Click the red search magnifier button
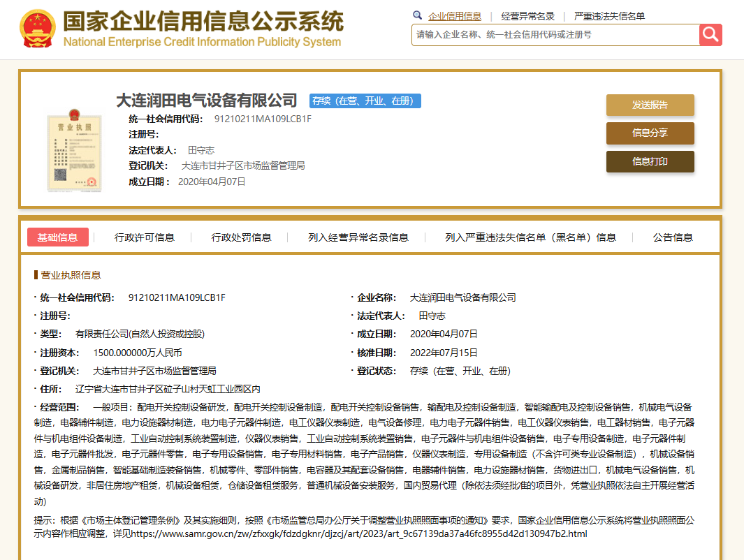 point(710,35)
